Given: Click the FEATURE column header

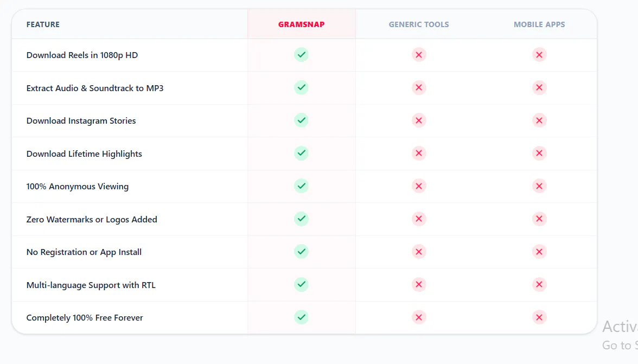Looking at the screenshot, I should pyautogui.click(x=43, y=24).
